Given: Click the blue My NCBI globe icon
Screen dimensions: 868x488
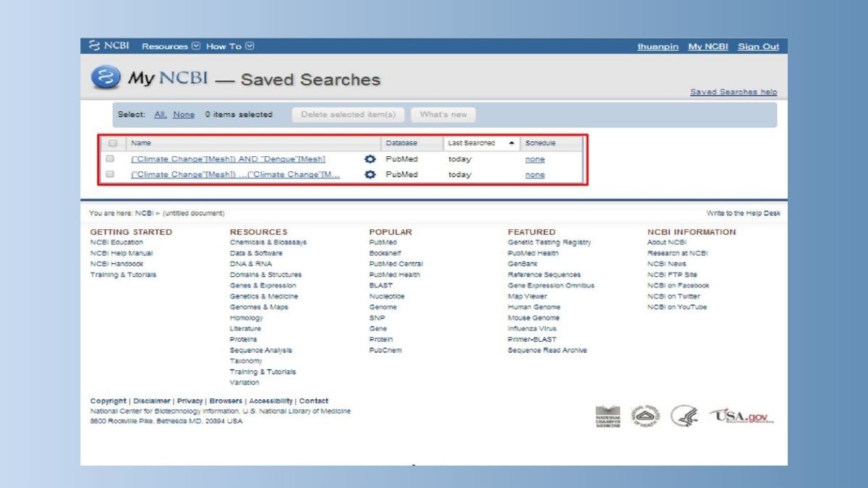Looking at the screenshot, I should [x=105, y=77].
